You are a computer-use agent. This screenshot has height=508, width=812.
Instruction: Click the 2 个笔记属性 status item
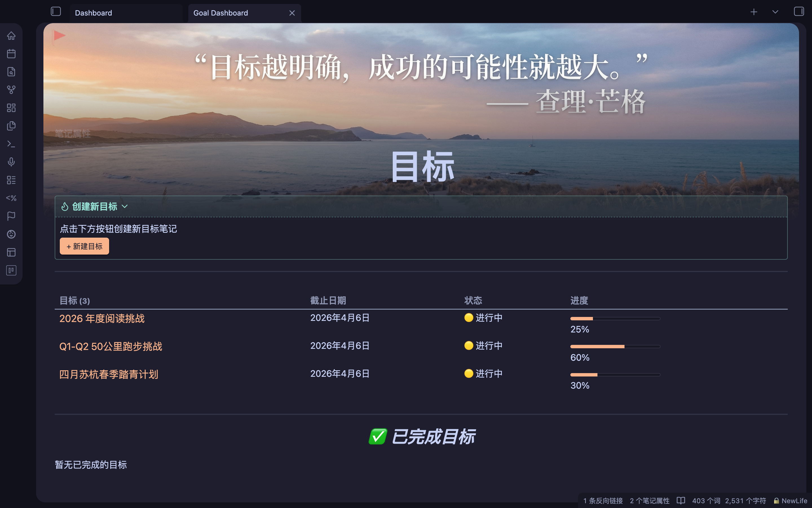coord(649,501)
